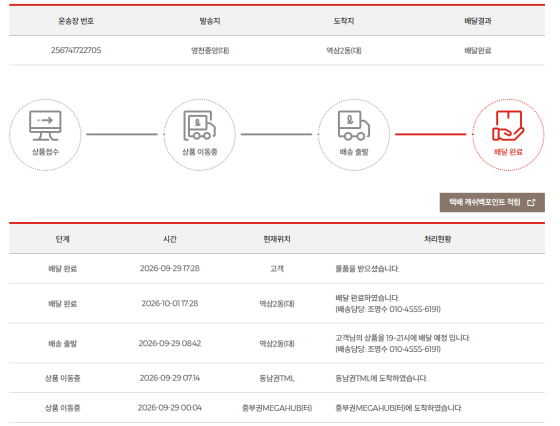
Task: Click the 배달완료 result in summary row
Action: (478, 51)
